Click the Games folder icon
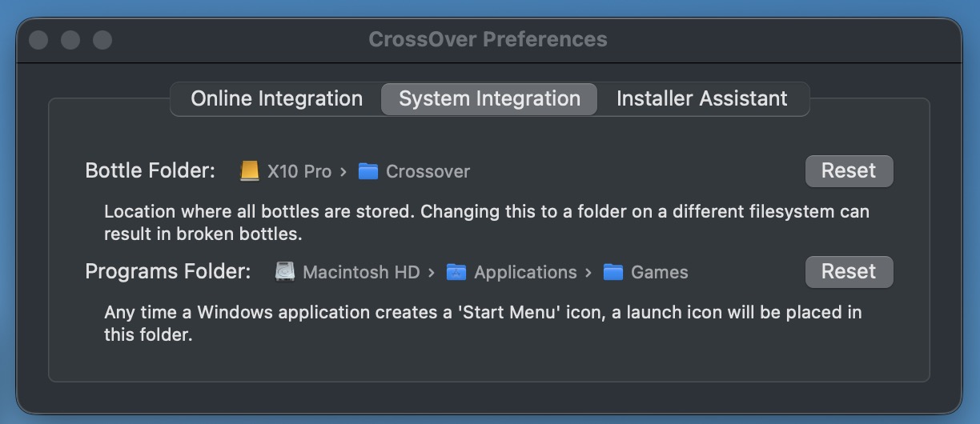 (613, 272)
